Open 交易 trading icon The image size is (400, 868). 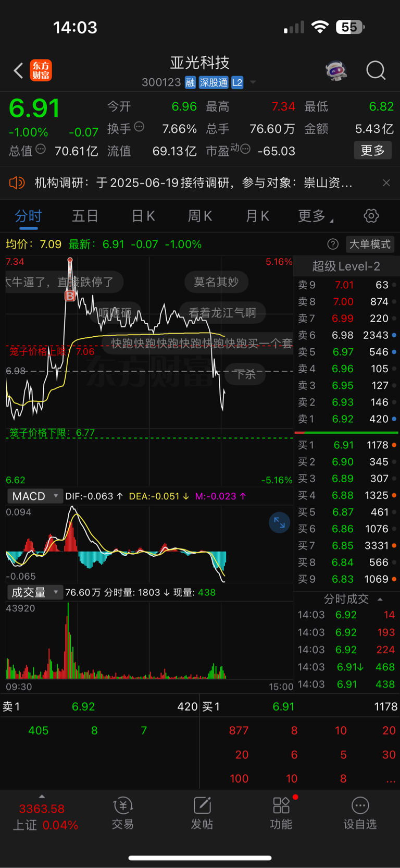123,813
